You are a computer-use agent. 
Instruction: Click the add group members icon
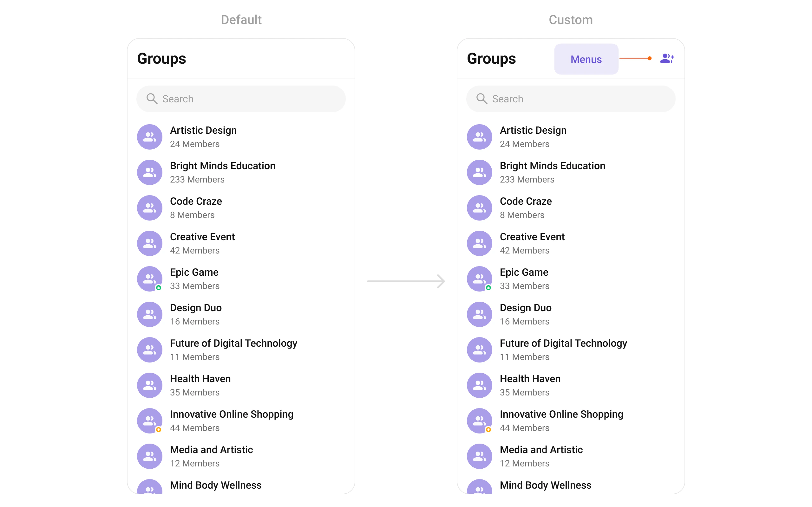pyautogui.click(x=667, y=59)
